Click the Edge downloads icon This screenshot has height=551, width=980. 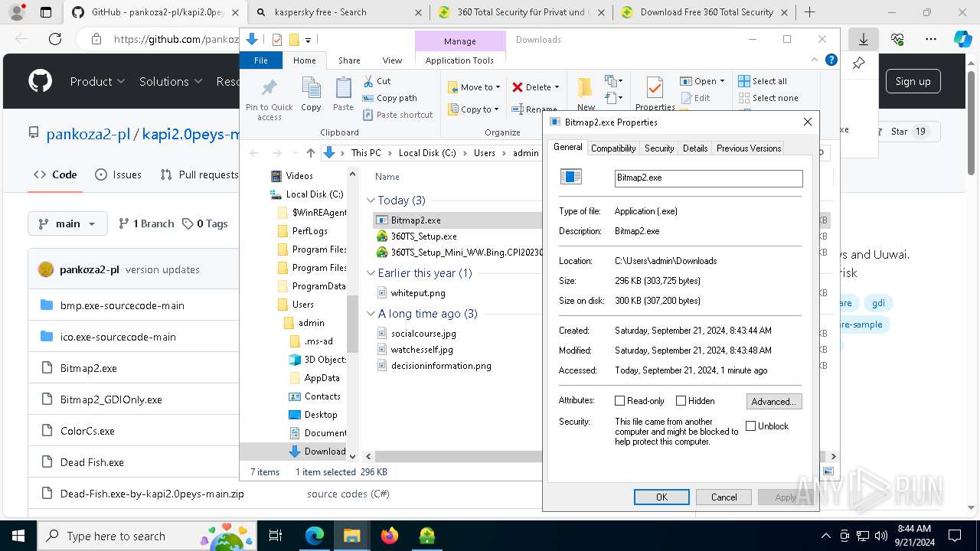click(x=864, y=39)
